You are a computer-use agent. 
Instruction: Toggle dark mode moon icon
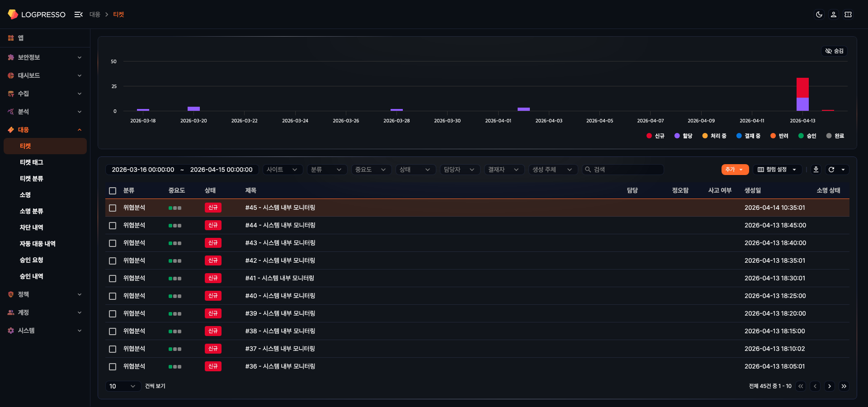pos(819,14)
